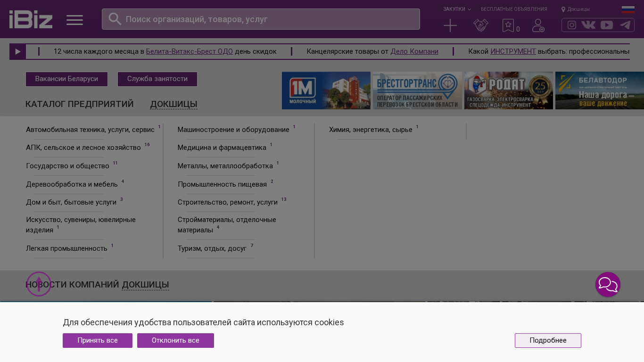
Task: Open the Белавтодор banner
Action: [600, 90]
